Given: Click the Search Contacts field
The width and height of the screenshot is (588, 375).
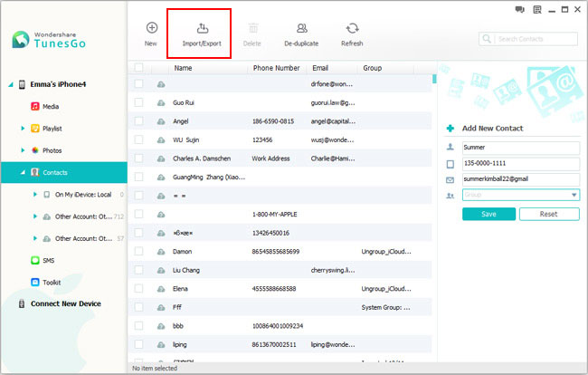Looking at the screenshot, I should click(528, 39).
